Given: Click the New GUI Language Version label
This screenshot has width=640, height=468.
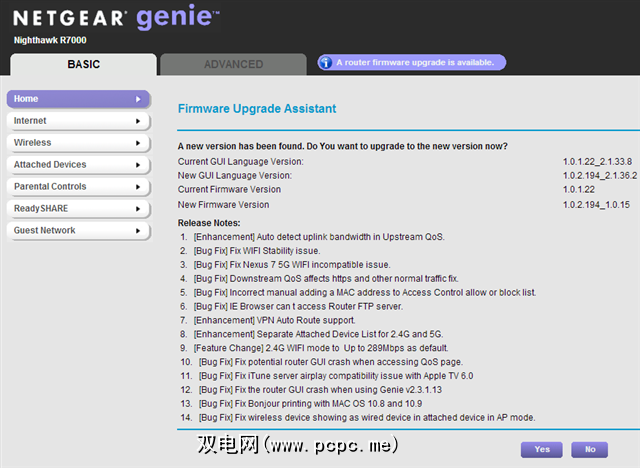Looking at the screenshot, I should point(235,175).
